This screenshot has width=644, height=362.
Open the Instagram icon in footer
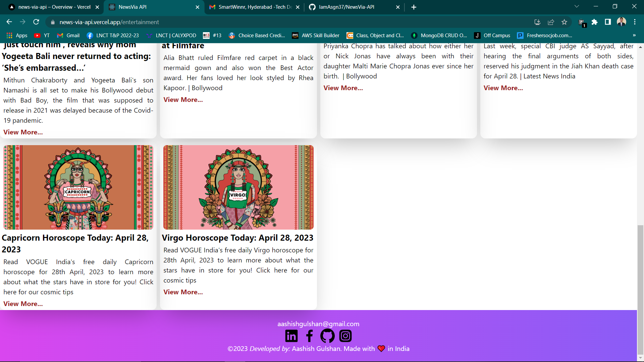[x=345, y=336]
